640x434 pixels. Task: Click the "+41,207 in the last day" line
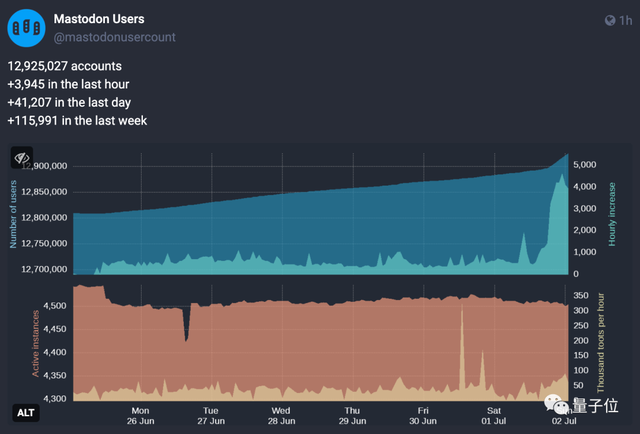coord(66,103)
